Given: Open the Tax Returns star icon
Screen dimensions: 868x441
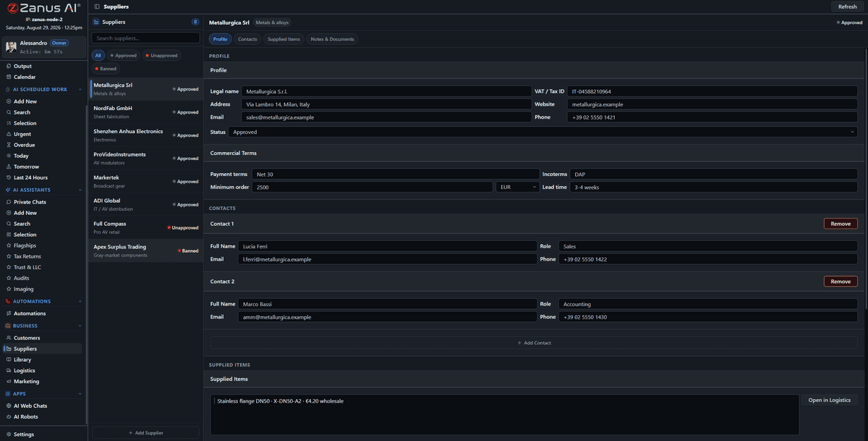Looking at the screenshot, I should pos(9,256).
